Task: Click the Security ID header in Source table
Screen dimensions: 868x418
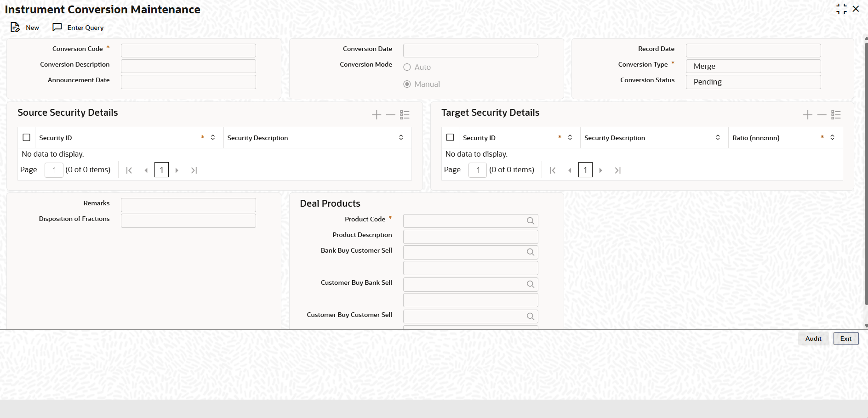Action: click(x=56, y=138)
